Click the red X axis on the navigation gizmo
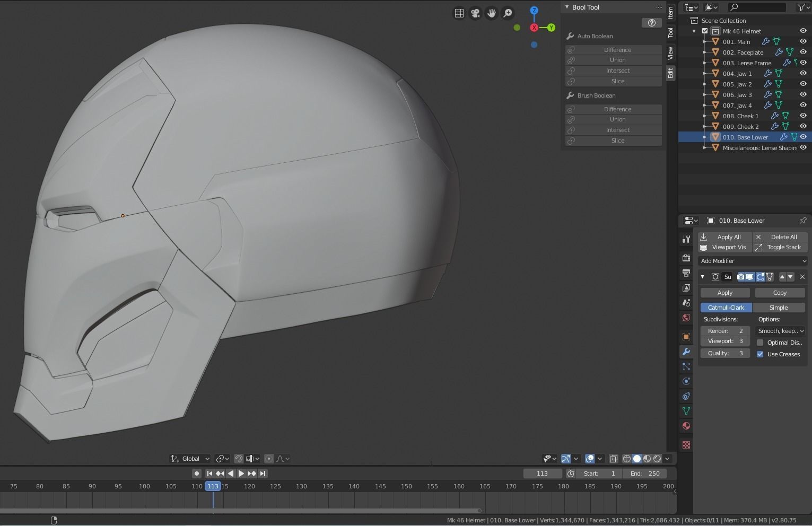The image size is (812, 526). [534, 28]
